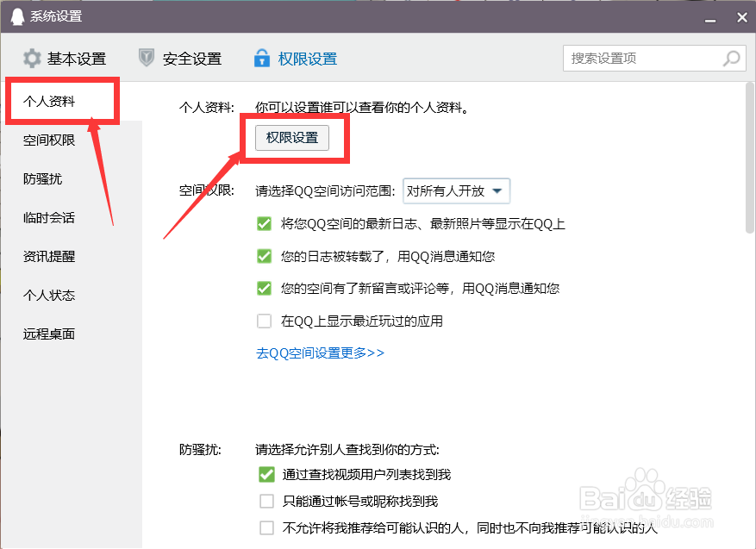
Task: Go to 空间权限 in the sidebar
Action: click(49, 140)
